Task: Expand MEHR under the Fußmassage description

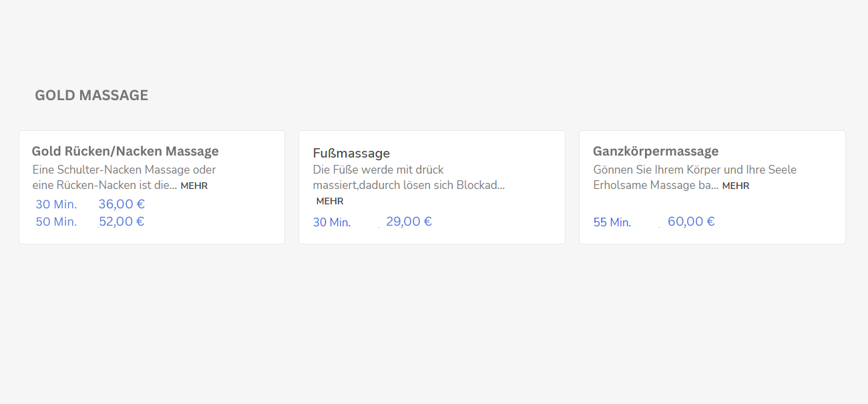Action: 330,201
